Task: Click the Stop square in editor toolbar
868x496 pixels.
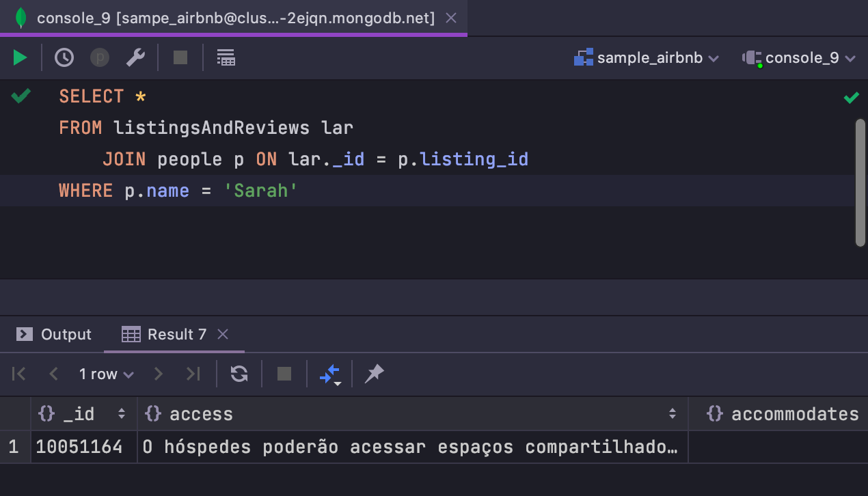Action: [180, 58]
